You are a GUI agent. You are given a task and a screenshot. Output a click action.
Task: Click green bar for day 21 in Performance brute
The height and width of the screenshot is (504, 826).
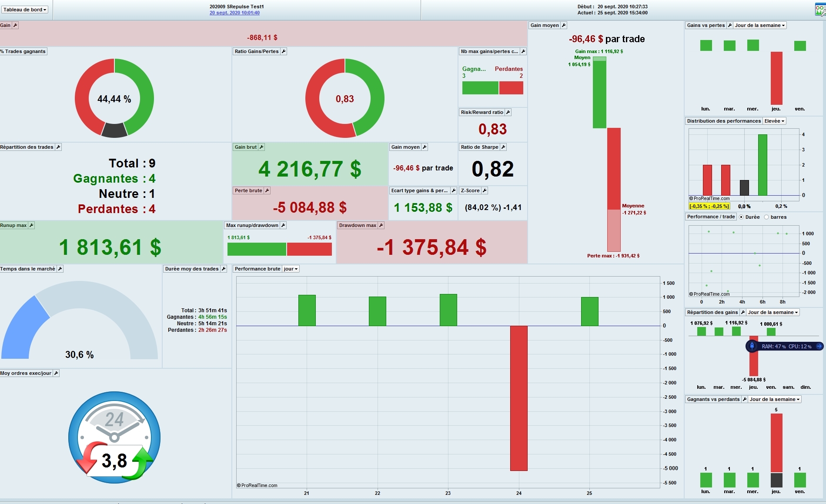307,310
